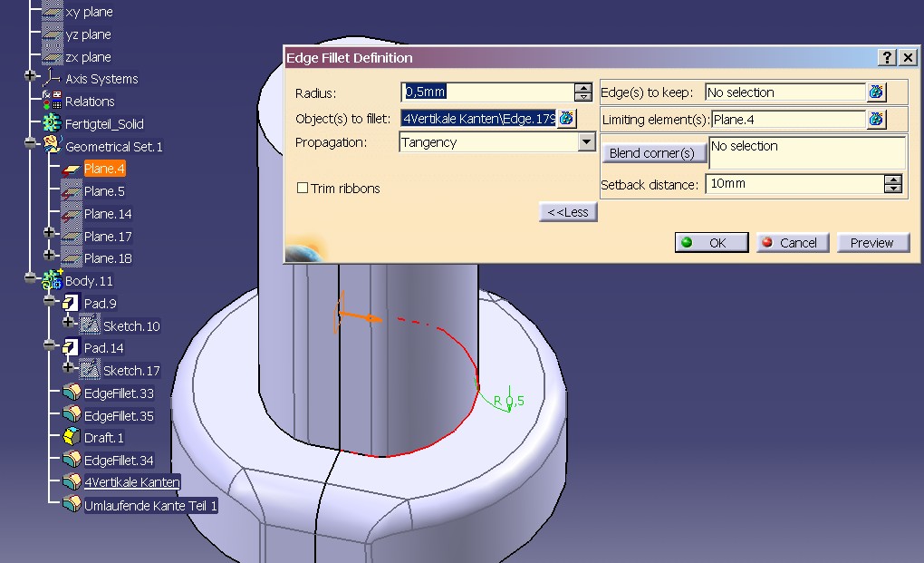Click the Geometrical Set.1 icon
Viewport: 924px width, 563px height.
pos(52,146)
